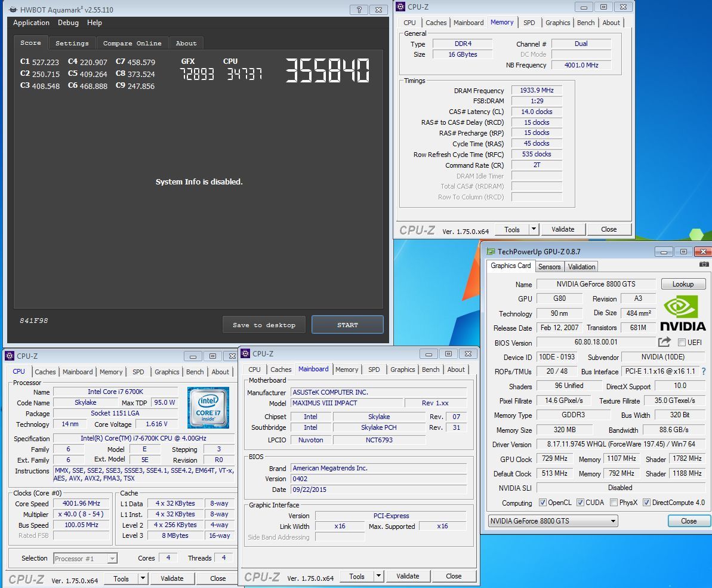712x588 pixels.
Task: Click Validate in CPU-Z Memory window
Action: click(x=563, y=229)
